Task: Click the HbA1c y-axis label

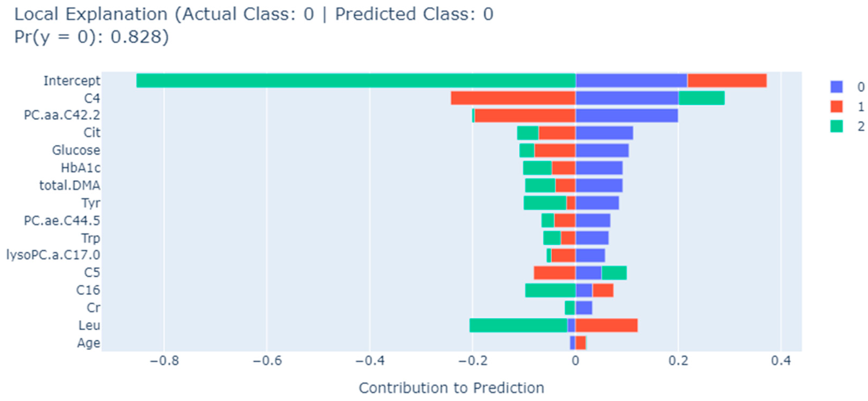Action: (80, 168)
